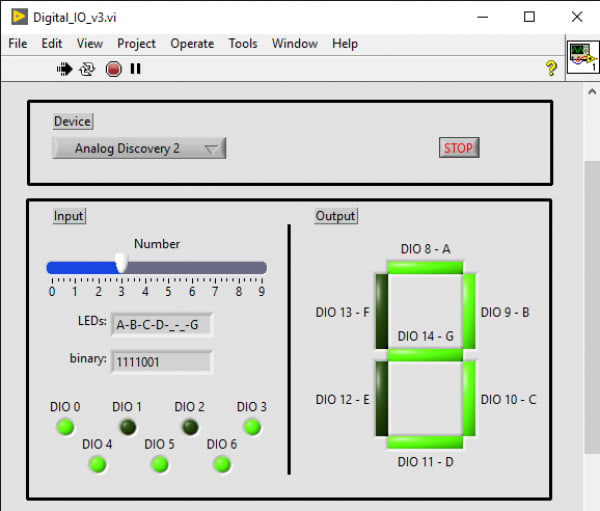
Task: Click the blue filled slider portion
Action: tap(83, 268)
